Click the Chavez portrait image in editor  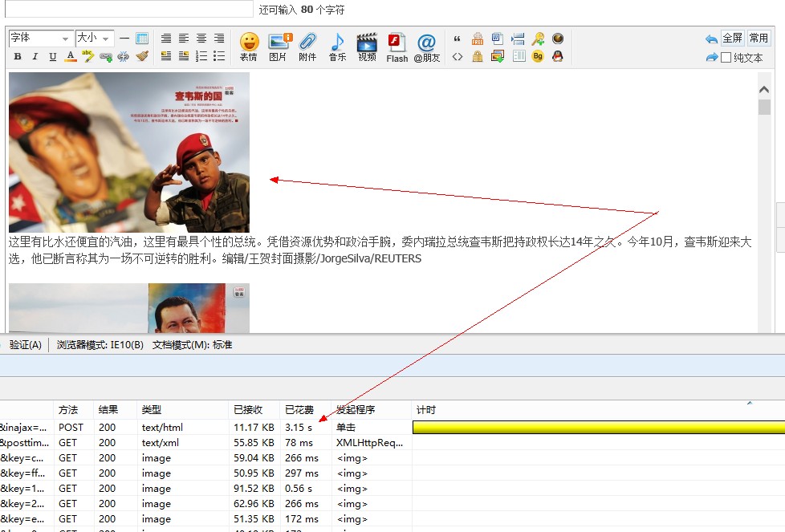coord(129,308)
